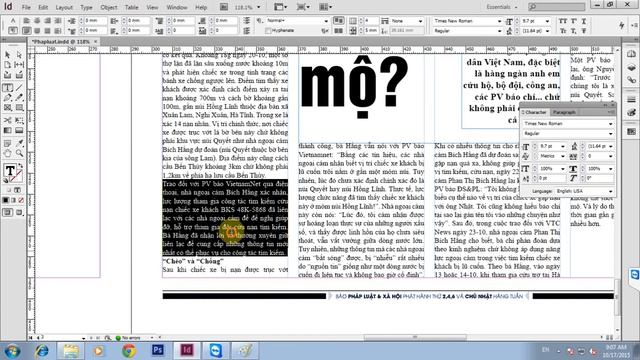Select the Selection tool arrow

[8, 55]
